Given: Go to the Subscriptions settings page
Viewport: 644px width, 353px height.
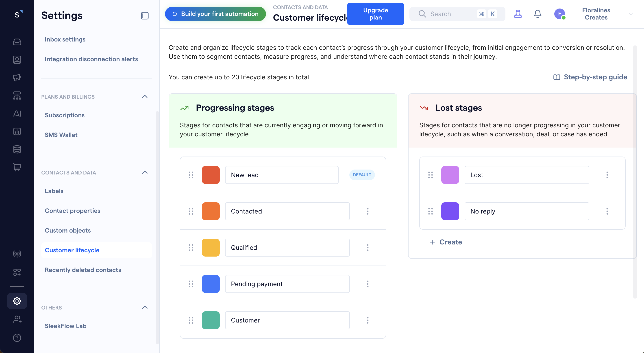Looking at the screenshot, I should click(65, 115).
